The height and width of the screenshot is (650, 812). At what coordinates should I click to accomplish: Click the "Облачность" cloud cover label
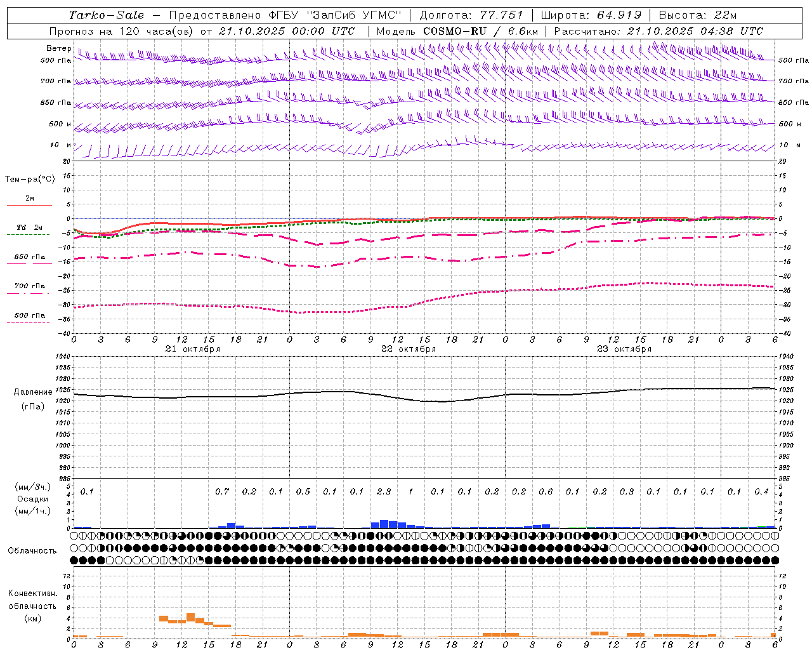point(32,551)
